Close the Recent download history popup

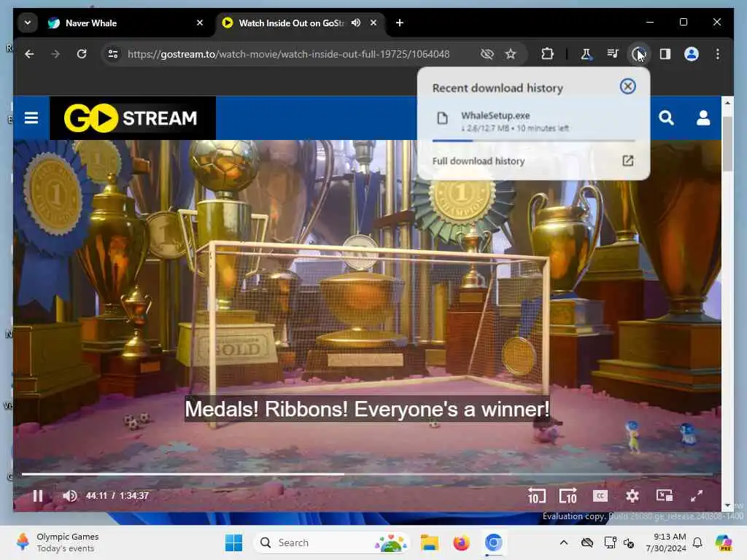pyautogui.click(x=627, y=86)
